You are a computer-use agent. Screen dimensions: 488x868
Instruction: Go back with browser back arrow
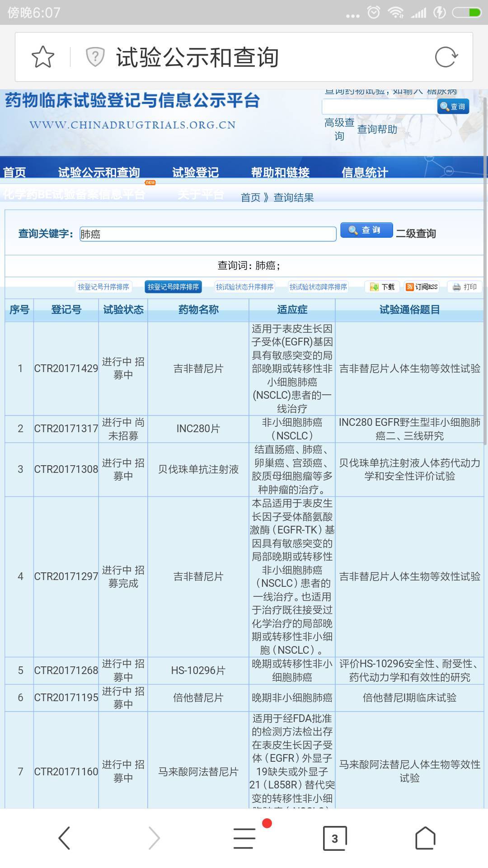tap(65, 838)
